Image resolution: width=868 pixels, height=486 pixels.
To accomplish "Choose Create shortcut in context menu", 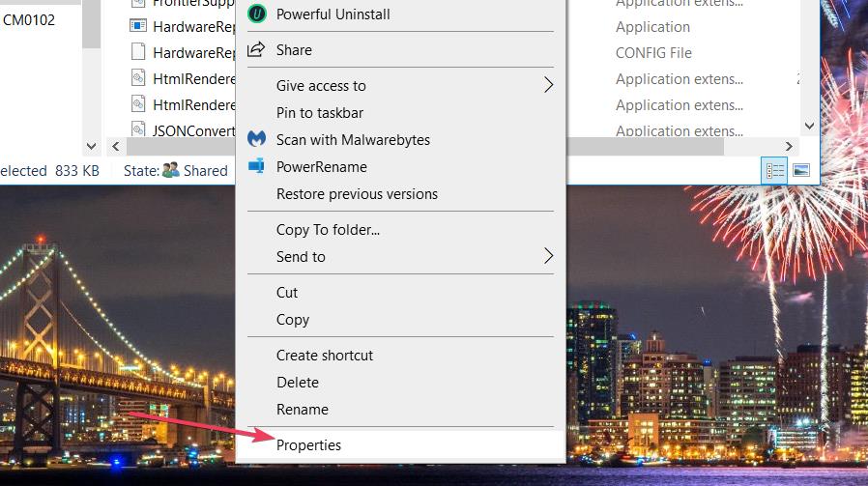I will coord(324,355).
